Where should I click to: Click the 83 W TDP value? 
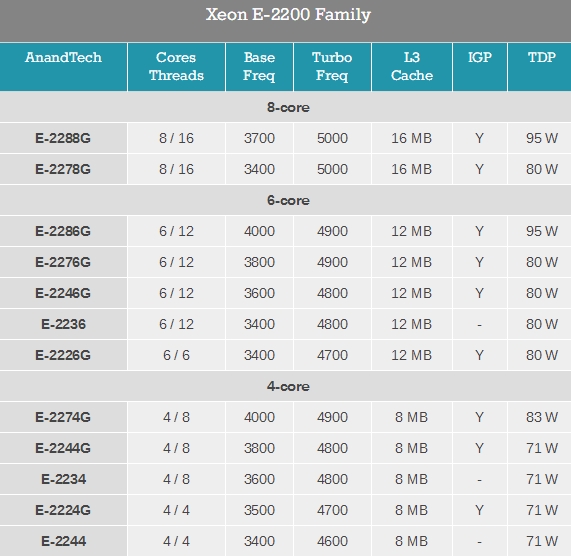542,417
